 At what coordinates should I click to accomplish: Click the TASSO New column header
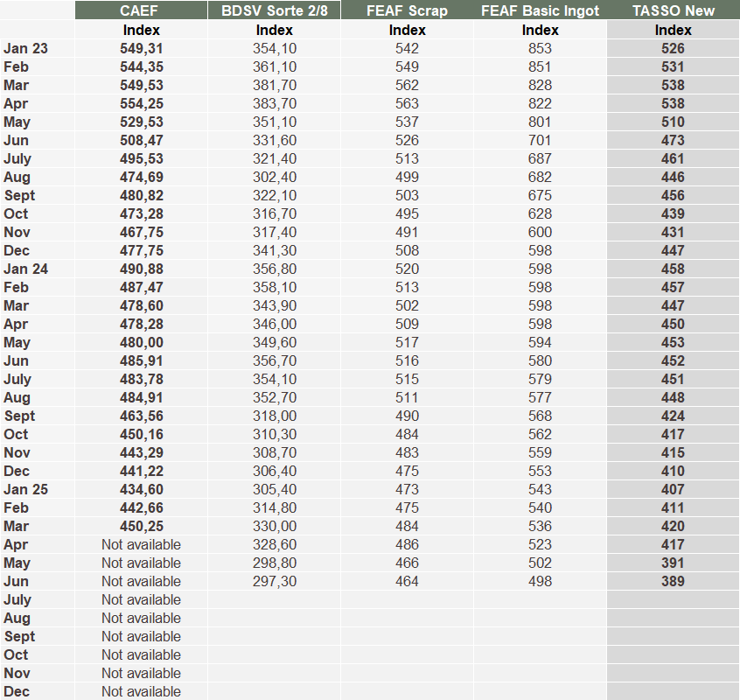click(x=673, y=10)
